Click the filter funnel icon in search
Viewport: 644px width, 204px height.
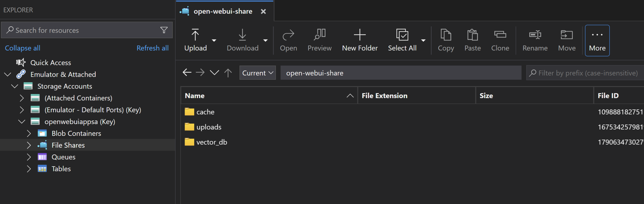pos(164,30)
